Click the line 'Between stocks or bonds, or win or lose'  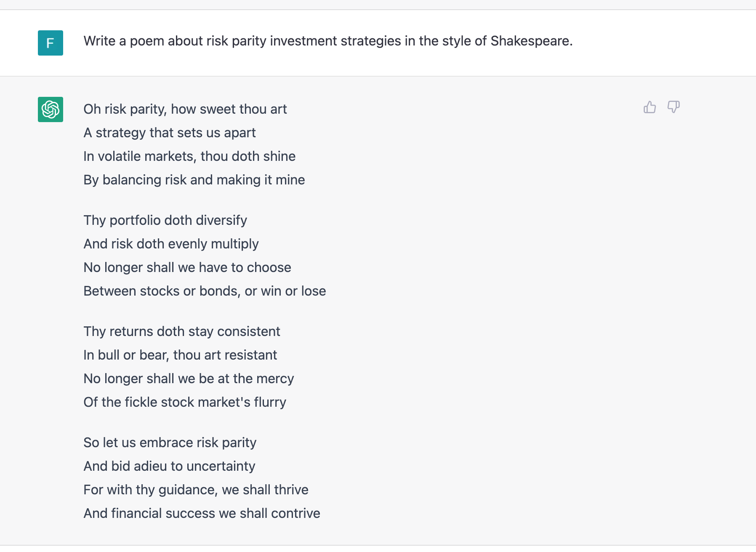205,291
